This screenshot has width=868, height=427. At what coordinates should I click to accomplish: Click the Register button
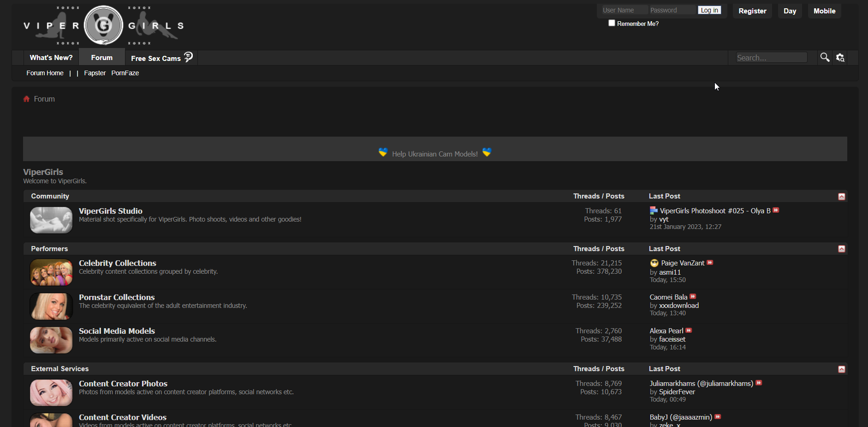(752, 11)
